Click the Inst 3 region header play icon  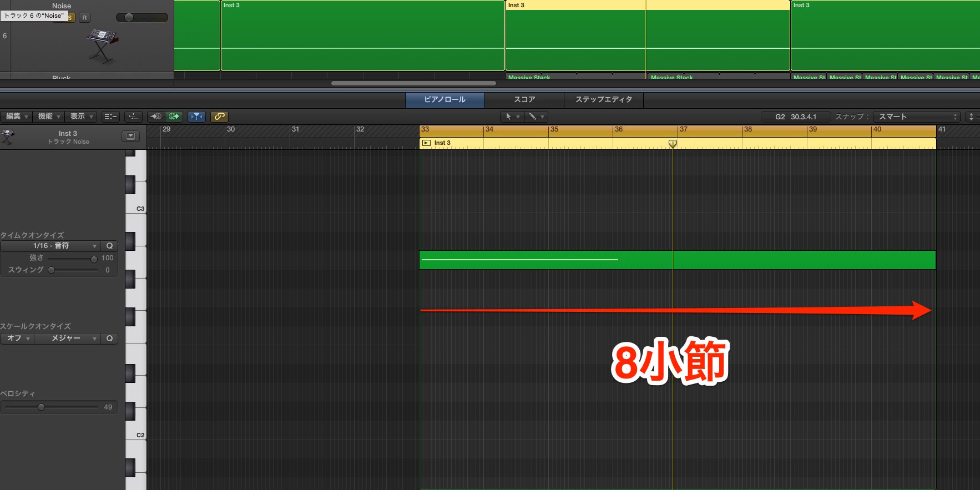(426, 143)
